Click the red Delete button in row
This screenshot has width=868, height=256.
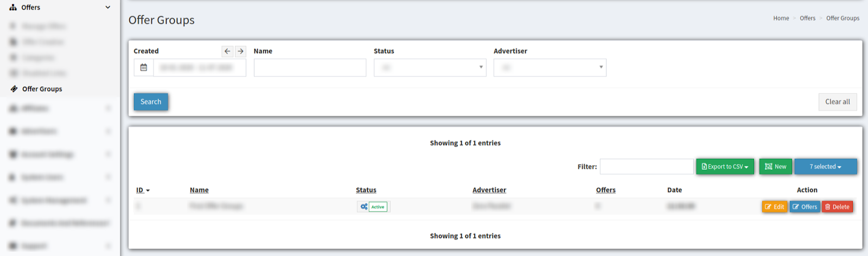pos(837,207)
